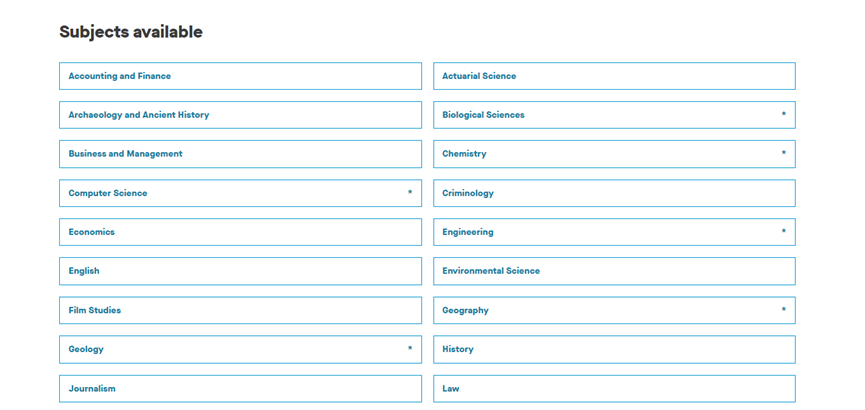Click the asterisk in Geology box
The image size is (865, 410).
click(410, 348)
